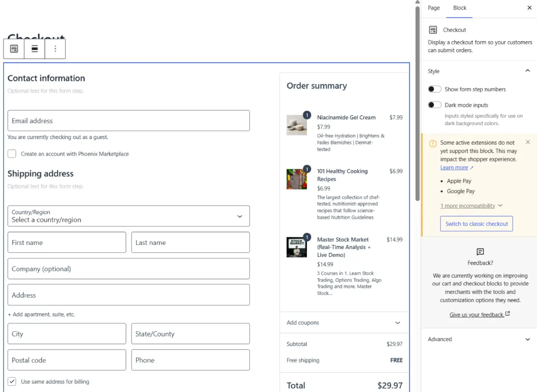This screenshot has width=537, height=392.
Task: Click the Contact information heading
Action: point(46,78)
